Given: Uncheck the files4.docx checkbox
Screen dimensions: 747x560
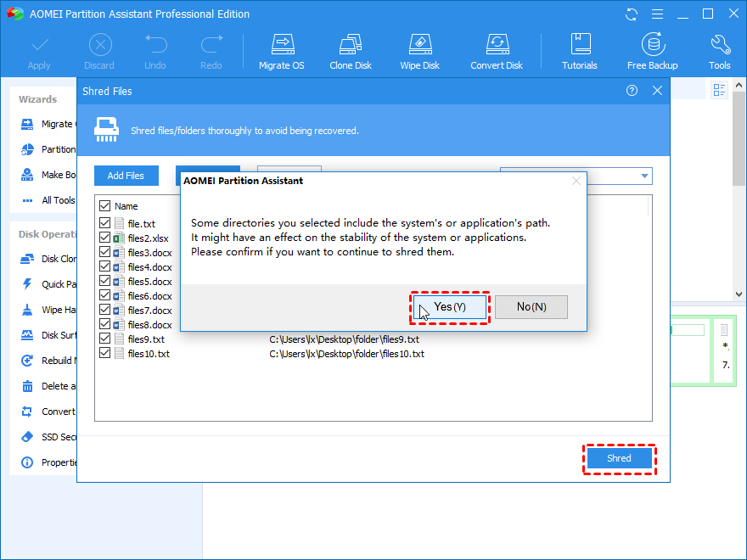Looking at the screenshot, I should pos(104,266).
